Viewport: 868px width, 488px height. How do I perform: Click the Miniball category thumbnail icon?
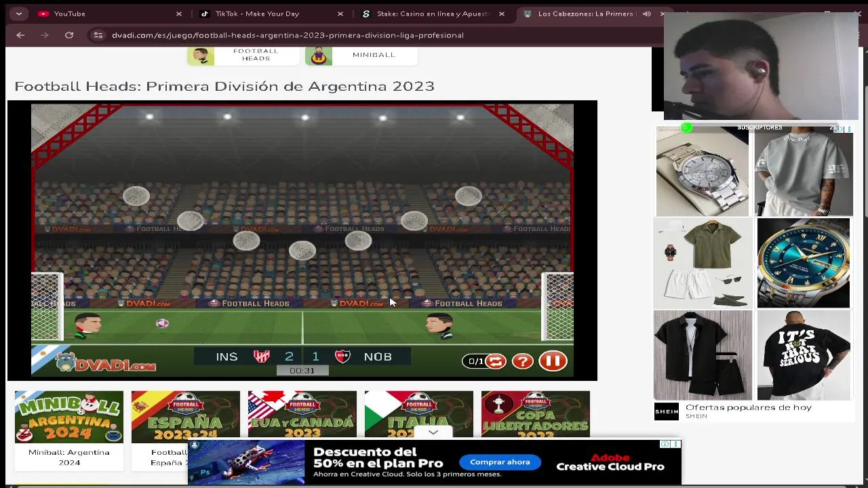coord(319,56)
